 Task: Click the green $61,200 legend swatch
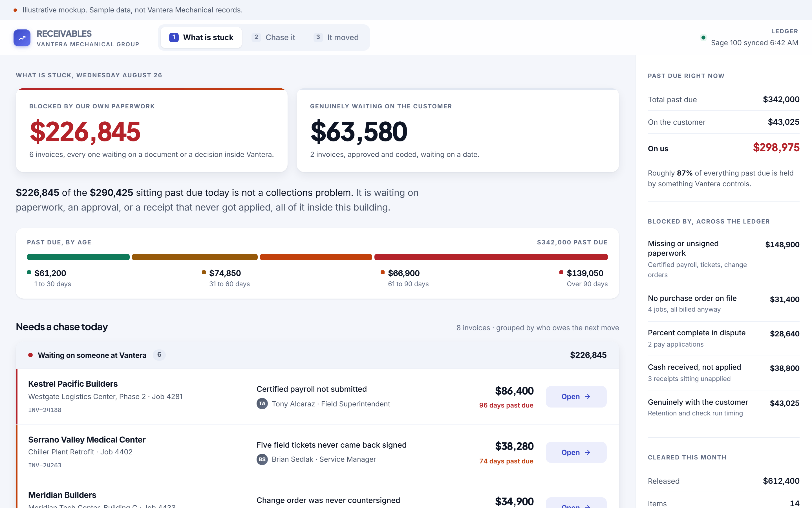29,272
